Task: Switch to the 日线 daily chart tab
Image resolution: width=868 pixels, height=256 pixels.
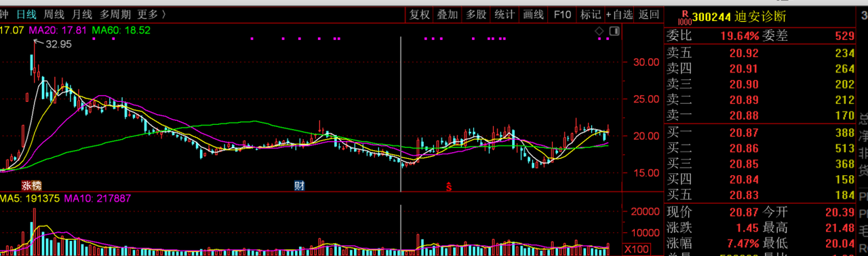Action: (x=26, y=14)
